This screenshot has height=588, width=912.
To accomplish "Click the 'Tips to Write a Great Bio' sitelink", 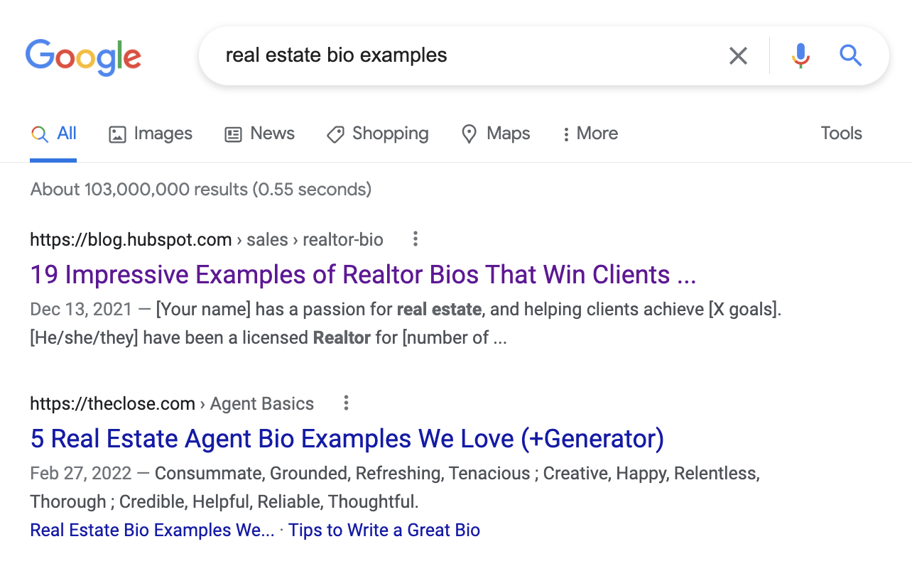I will pyautogui.click(x=384, y=530).
